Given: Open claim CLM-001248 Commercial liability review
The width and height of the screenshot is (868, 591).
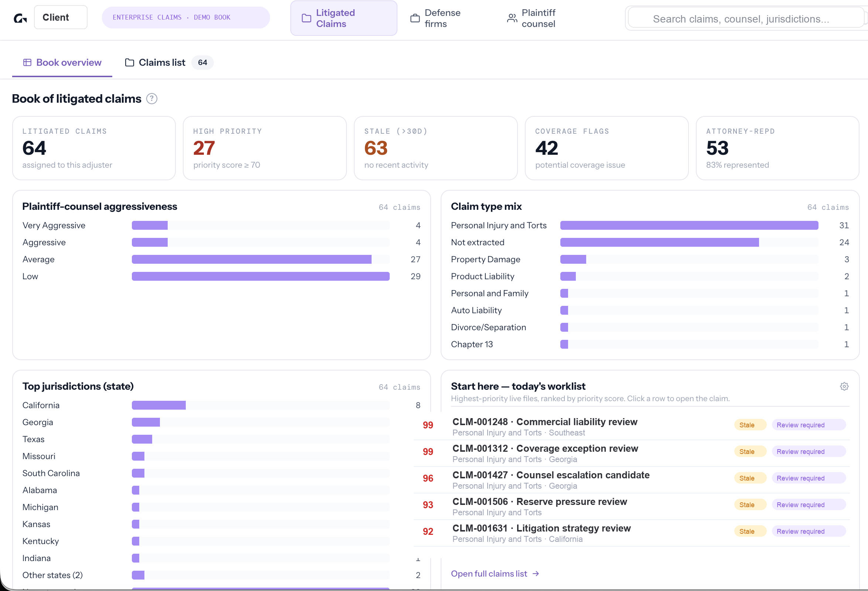Looking at the screenshot, I should (632, 427).
